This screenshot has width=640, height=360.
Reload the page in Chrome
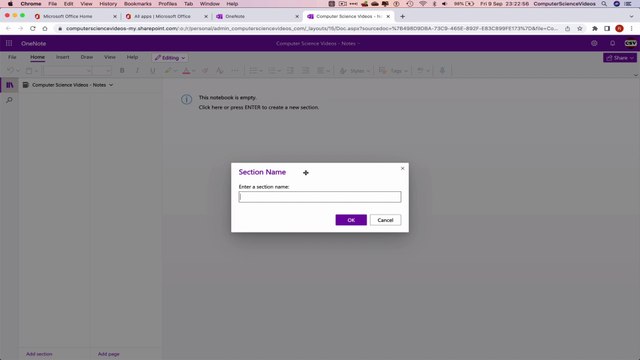pyautogui.click(x=33, y=29)
